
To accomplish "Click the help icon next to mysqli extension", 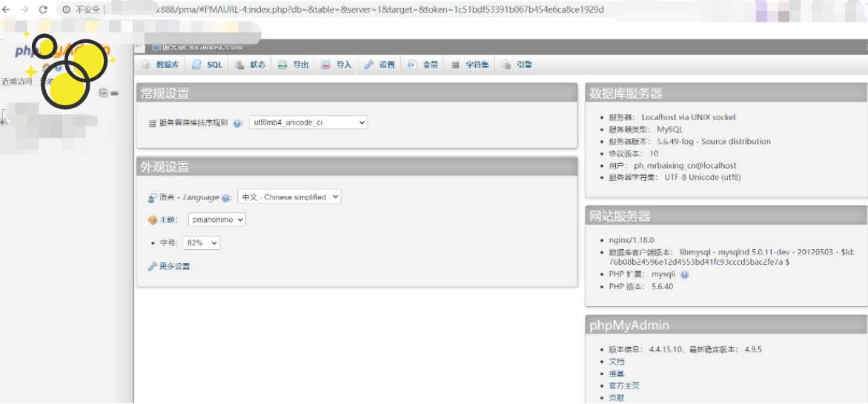I will click(x=685, y=274).
